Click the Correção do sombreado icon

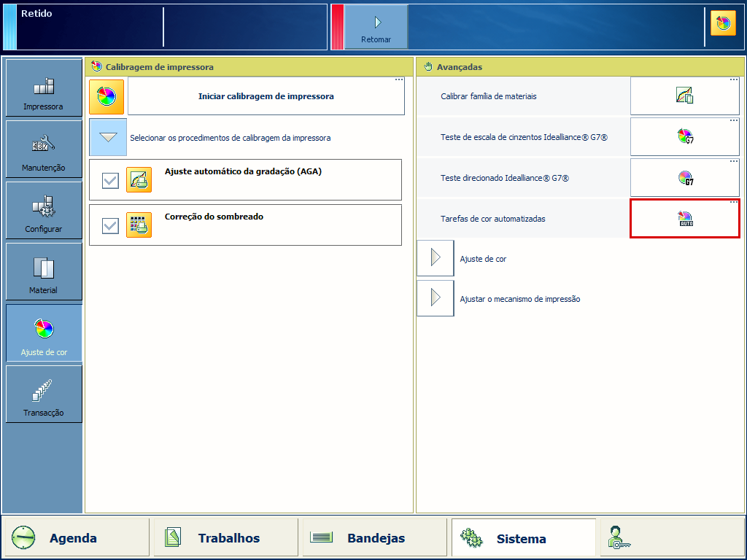coord(139,225)
